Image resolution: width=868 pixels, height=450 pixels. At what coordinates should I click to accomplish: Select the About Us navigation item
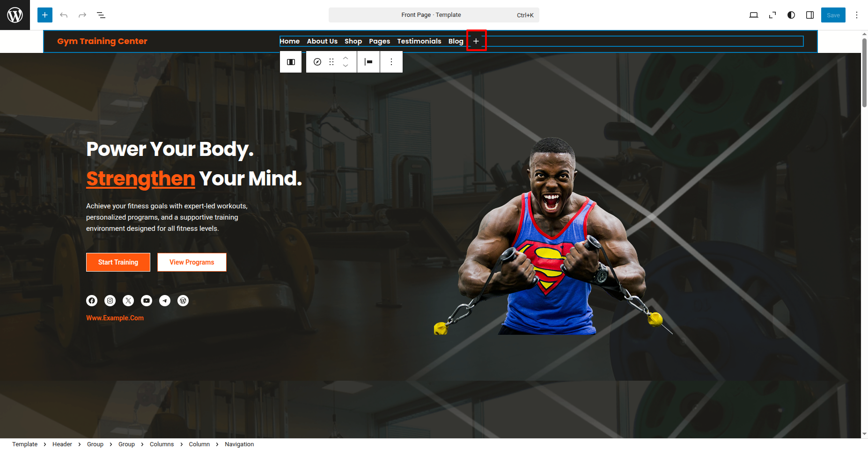(x=322, y=41)
